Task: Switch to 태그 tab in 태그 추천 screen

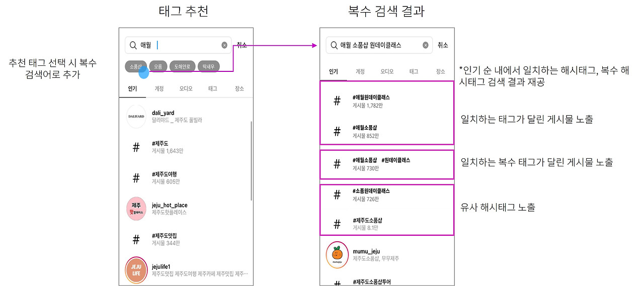Action: [213, 88]
